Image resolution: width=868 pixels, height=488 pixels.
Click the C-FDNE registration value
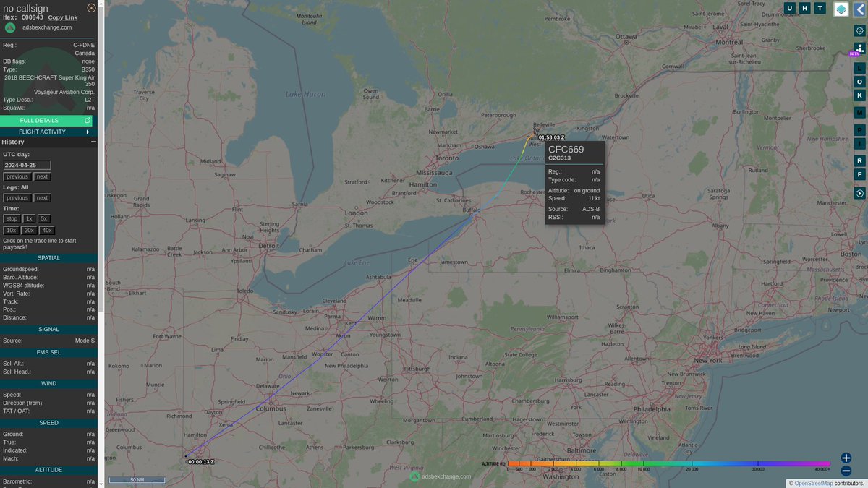click(84, 45)
